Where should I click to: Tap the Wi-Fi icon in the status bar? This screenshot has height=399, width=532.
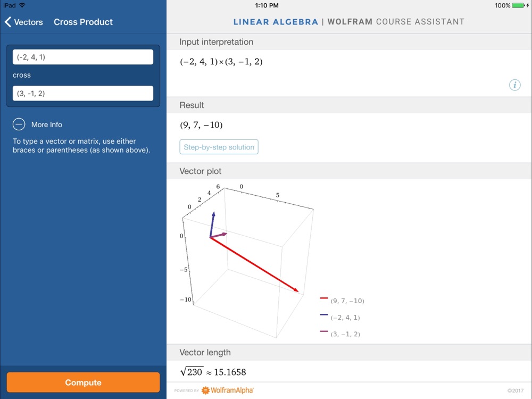tap(22, 5)
